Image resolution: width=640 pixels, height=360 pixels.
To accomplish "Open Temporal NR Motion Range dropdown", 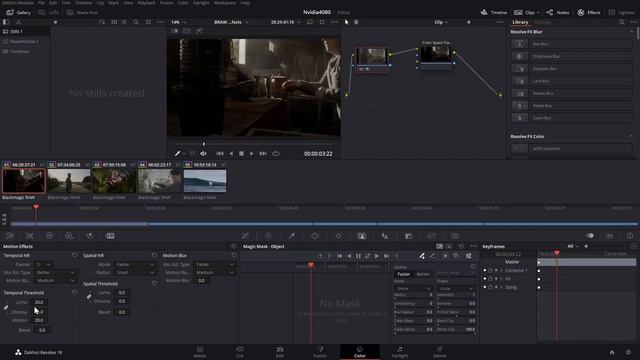I will pyautogui.click(x=55, y=281).
